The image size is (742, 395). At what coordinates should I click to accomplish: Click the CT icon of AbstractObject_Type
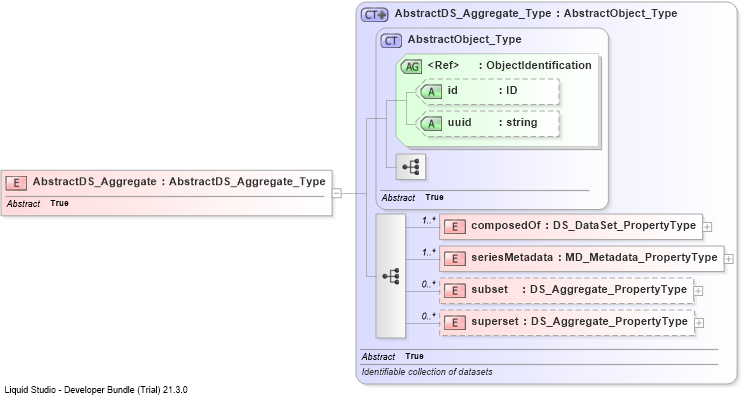tap(391, 40)
